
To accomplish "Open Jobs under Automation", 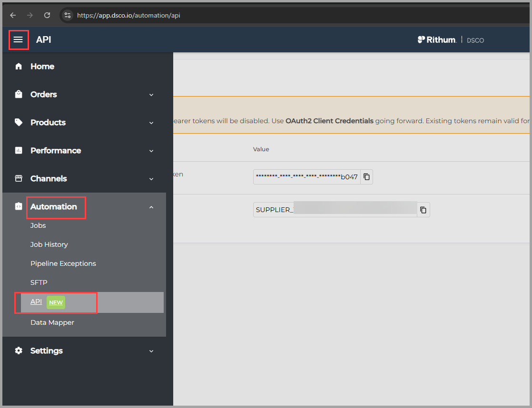I will tap(38, 225).
